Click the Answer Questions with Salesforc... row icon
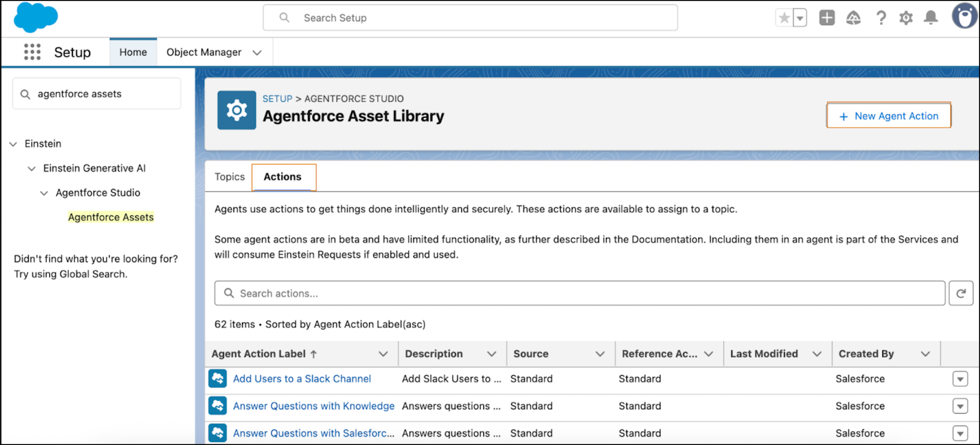Image resolution: width=980 pixels, height=445 pixels. (217, 433)
